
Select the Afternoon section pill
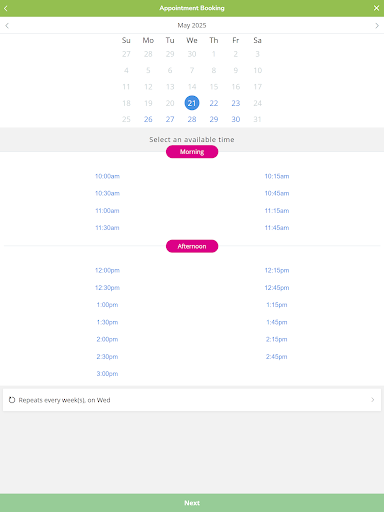point(192,246)
